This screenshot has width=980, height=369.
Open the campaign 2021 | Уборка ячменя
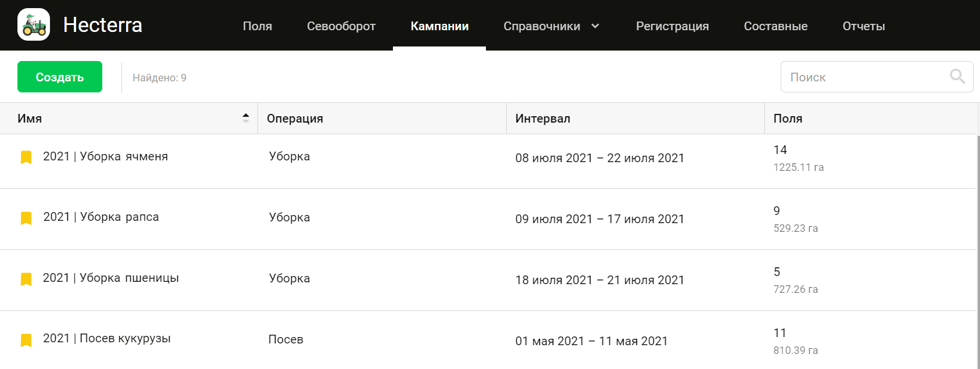tap(105, 156)
